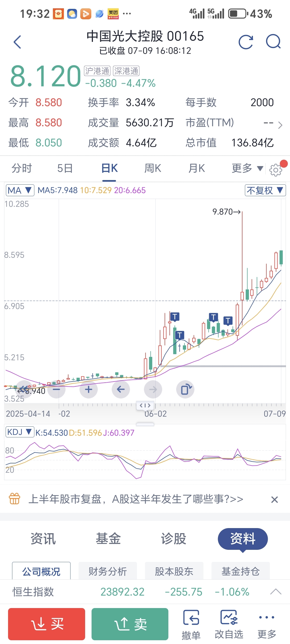This screenshot has height=644, width=290.
Task: Tap the green 卖 sell button
Action: click(x=130, y=624)
